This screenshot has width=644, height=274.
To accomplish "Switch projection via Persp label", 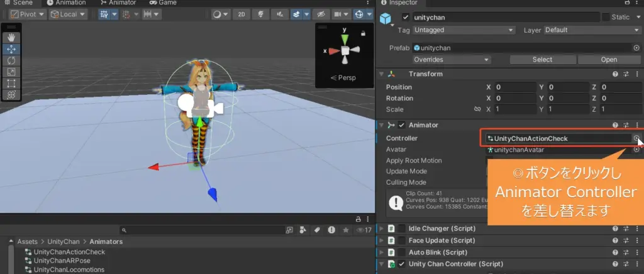I will 343,77.
